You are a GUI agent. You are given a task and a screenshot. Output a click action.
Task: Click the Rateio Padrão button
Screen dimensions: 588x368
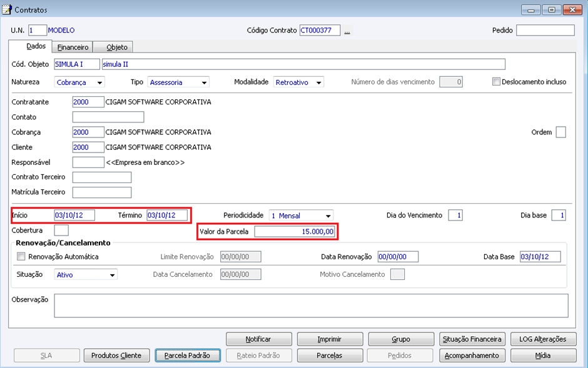coord(259,356)
